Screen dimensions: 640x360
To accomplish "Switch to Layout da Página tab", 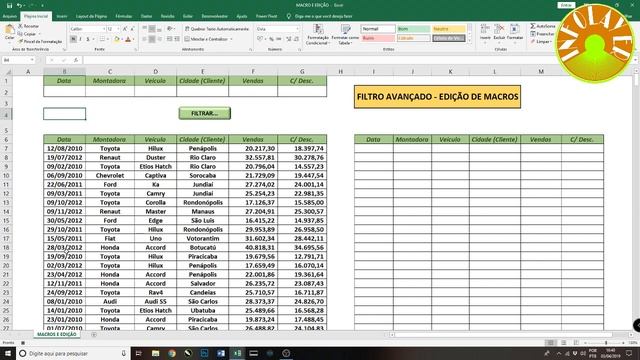I will [91, 16].
